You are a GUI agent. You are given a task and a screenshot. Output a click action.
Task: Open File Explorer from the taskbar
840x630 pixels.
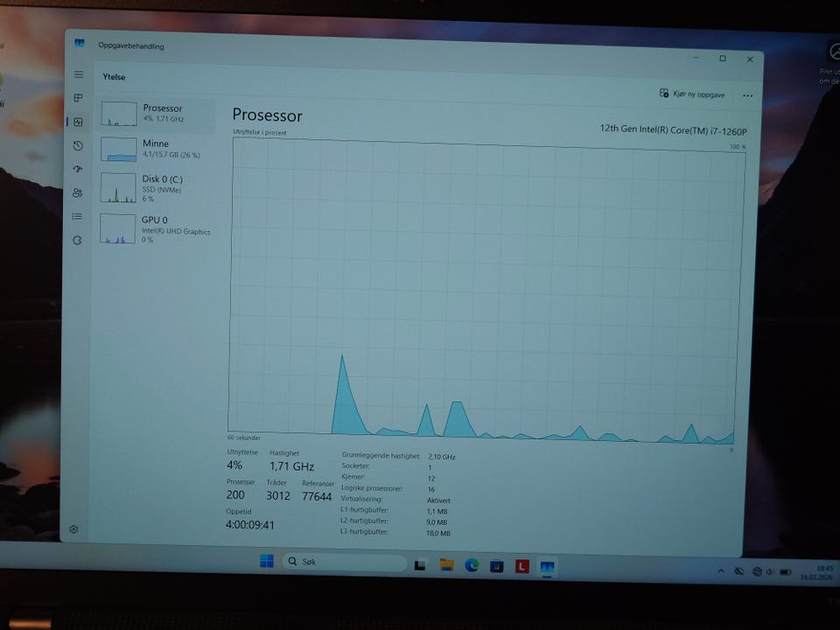pyautogui.click(x=446, y=564)
